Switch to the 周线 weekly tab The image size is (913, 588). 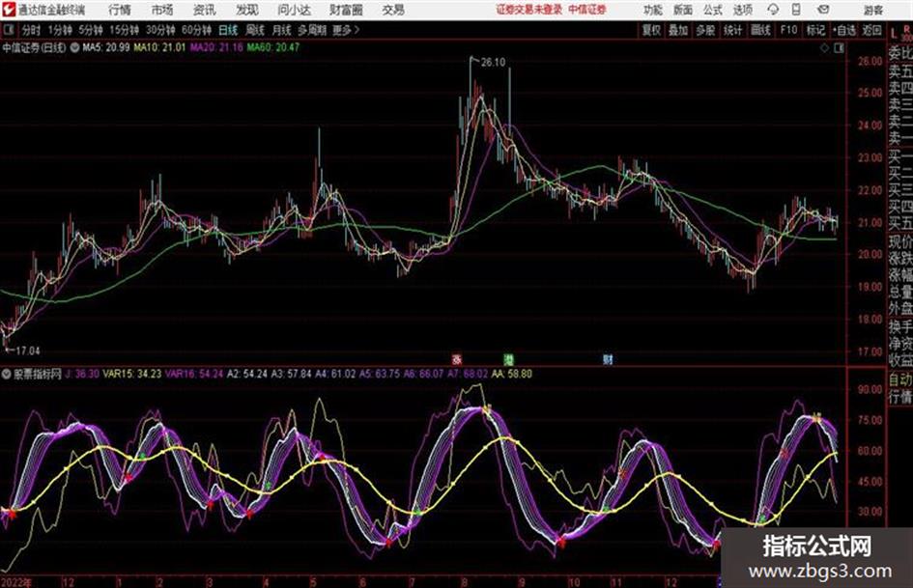[x=254, y=30]
